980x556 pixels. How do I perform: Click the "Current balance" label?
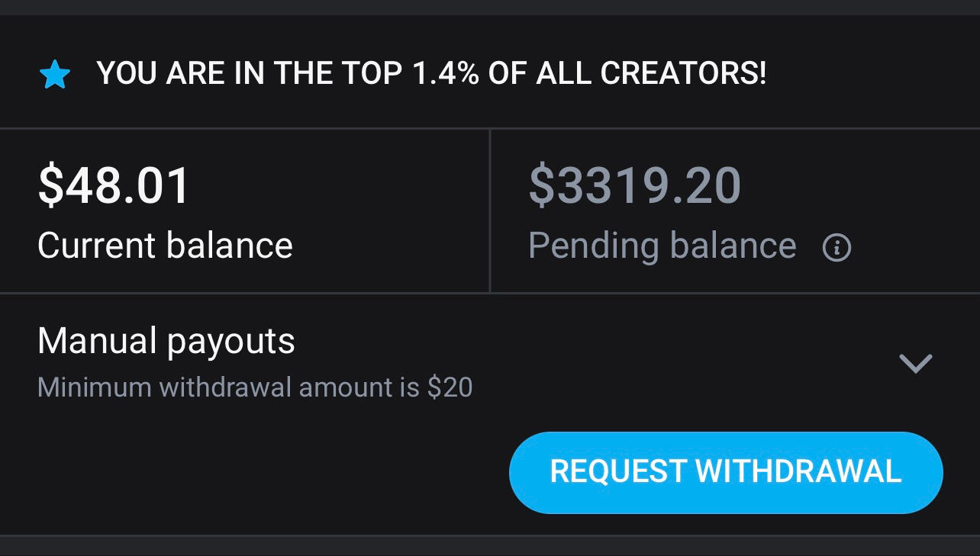(x=165, y=246)
